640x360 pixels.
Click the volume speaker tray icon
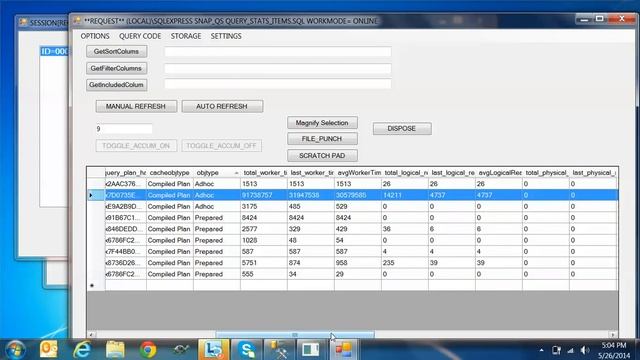click(585, 350)
